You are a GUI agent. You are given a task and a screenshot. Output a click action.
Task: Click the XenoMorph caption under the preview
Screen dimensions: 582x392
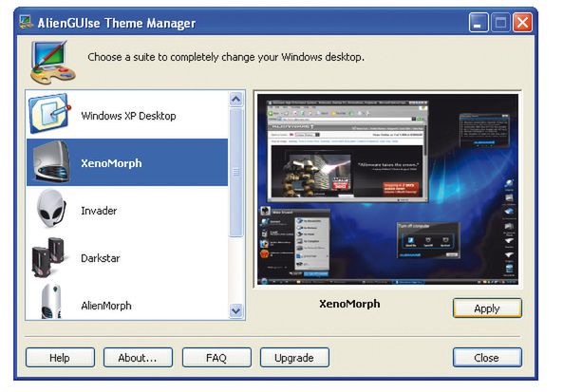tap(349, 304)
